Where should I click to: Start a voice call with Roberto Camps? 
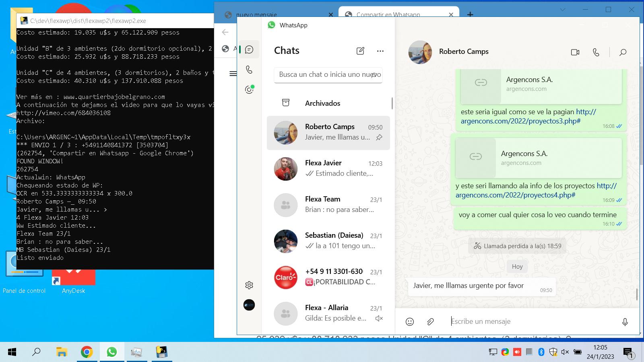596,52
